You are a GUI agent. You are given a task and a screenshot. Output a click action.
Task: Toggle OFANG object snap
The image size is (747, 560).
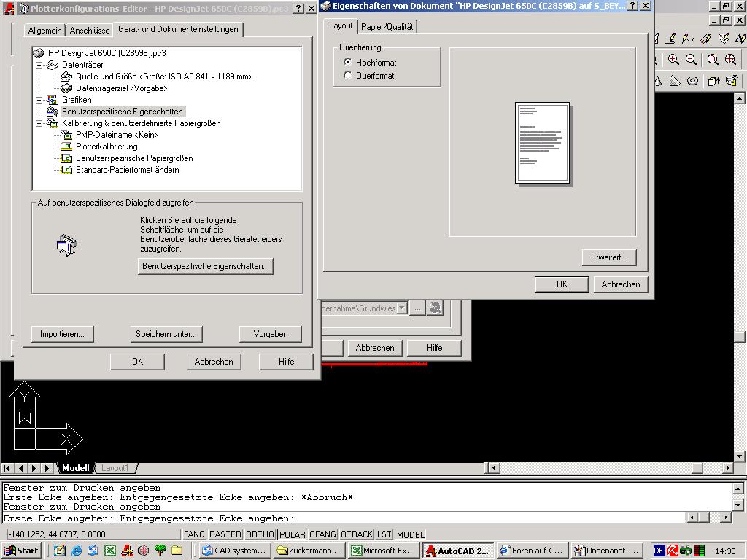click(323, 534)
